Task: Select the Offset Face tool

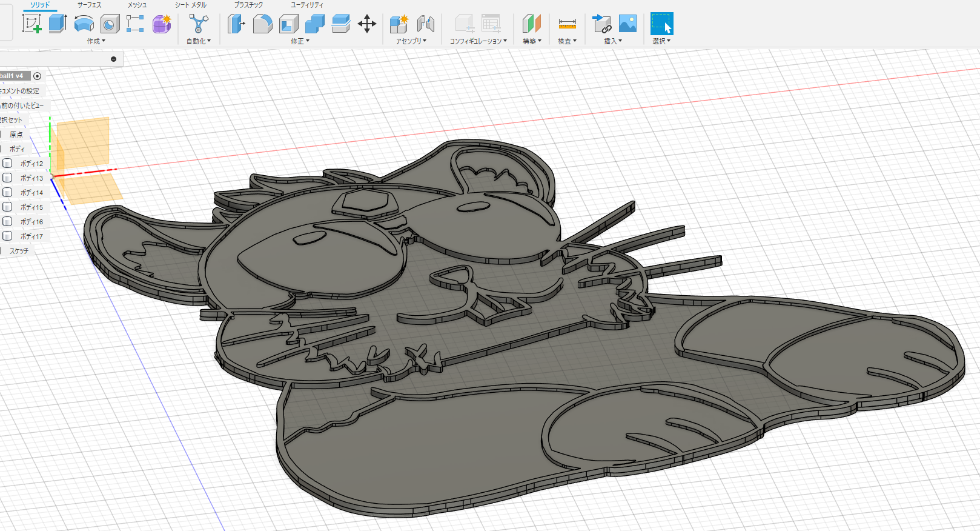Action: point(341,24)
